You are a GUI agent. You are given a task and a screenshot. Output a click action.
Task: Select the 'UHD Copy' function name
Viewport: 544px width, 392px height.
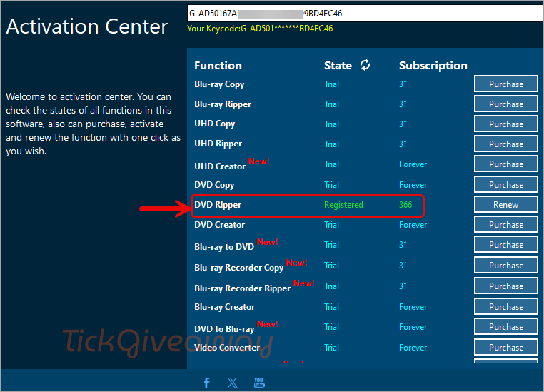pos(215,124)
